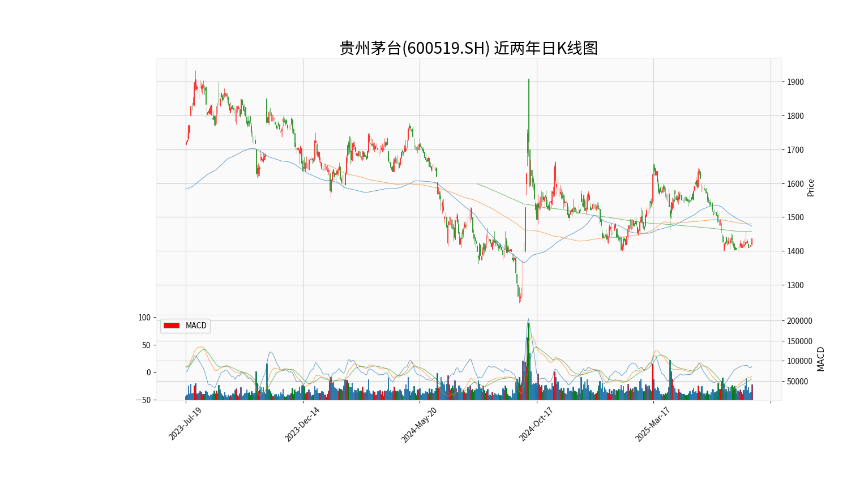Click price tick label 1700
Viewport: 868px width, 488px height.
coord(796,150)
